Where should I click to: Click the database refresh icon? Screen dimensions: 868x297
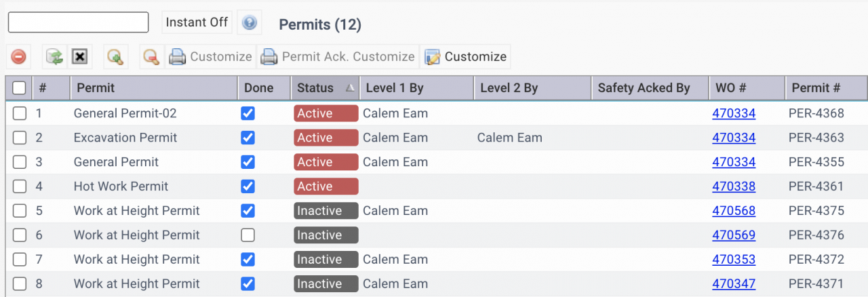(x=54, y=57)
